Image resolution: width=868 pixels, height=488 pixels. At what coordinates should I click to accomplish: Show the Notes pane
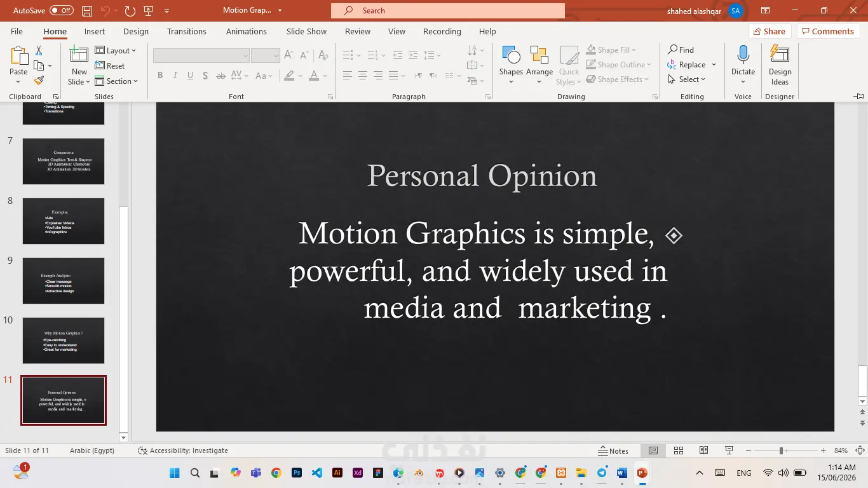613,451
